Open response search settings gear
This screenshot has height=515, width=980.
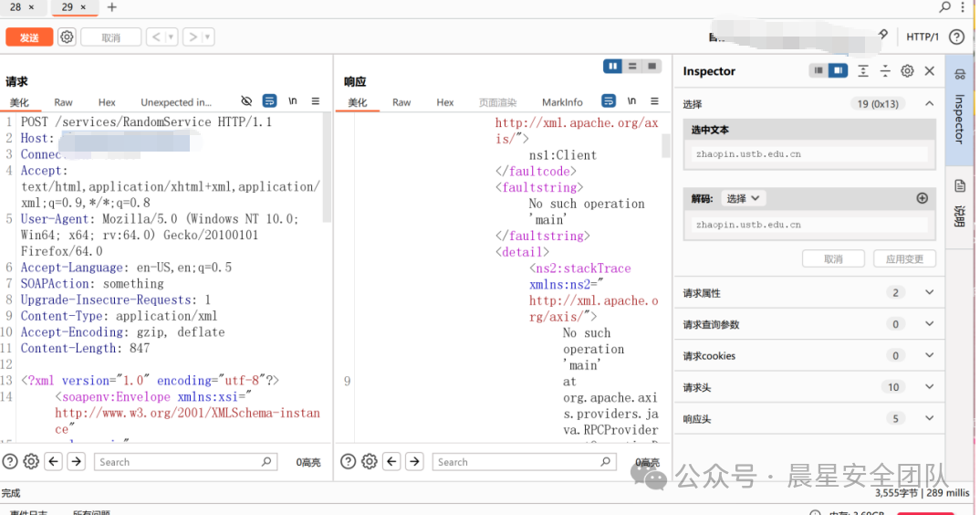370,462
